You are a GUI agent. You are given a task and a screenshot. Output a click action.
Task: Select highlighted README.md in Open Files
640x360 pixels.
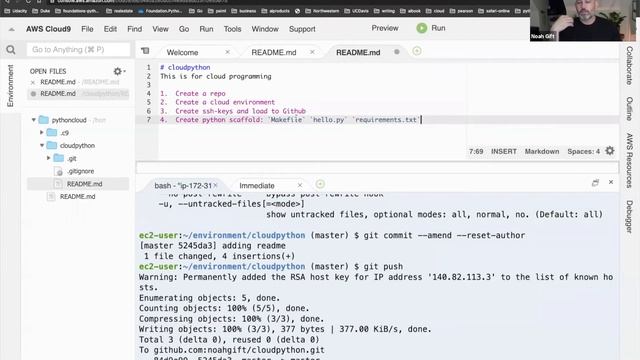tap(78, 93)
